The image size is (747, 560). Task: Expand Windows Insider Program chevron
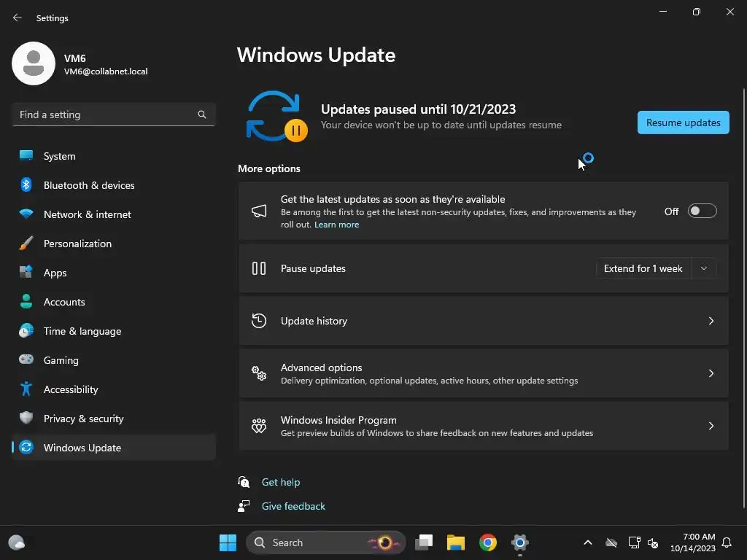(x=711, y=426)
